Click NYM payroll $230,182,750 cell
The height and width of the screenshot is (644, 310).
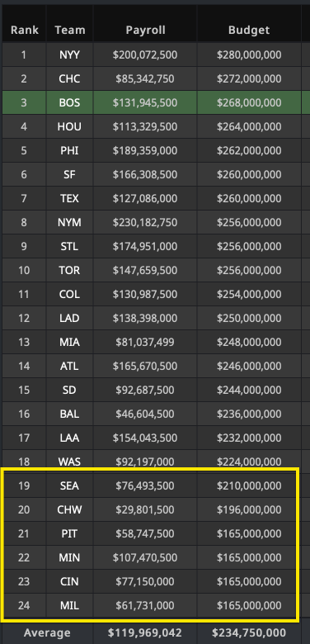(x=145, y=222)
